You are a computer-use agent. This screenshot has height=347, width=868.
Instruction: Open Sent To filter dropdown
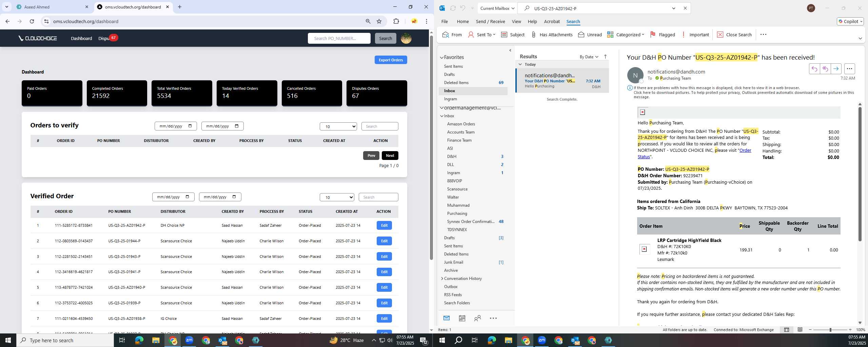(481, 35)
